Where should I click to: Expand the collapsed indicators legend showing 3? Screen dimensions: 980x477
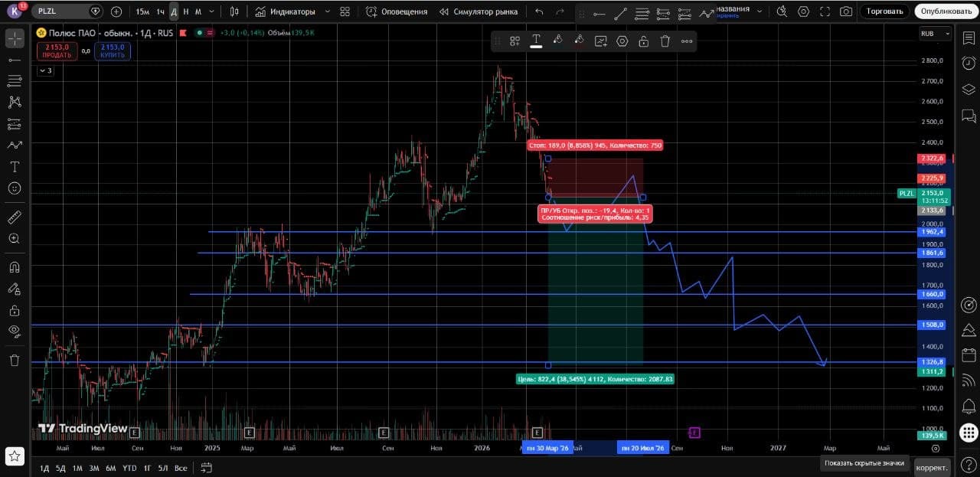coord(45,70)
